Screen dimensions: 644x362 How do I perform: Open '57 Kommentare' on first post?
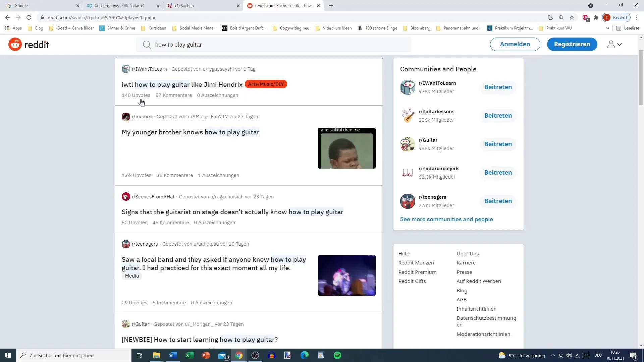point(173,95)
